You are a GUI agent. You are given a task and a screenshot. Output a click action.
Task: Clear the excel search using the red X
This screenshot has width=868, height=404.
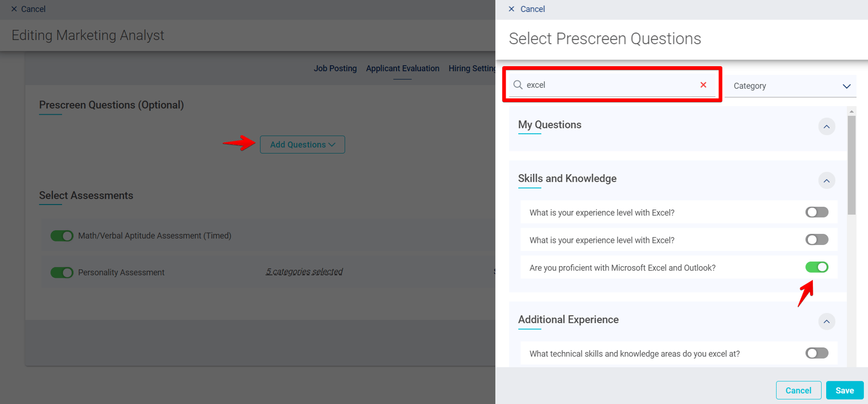pos(703,84)
